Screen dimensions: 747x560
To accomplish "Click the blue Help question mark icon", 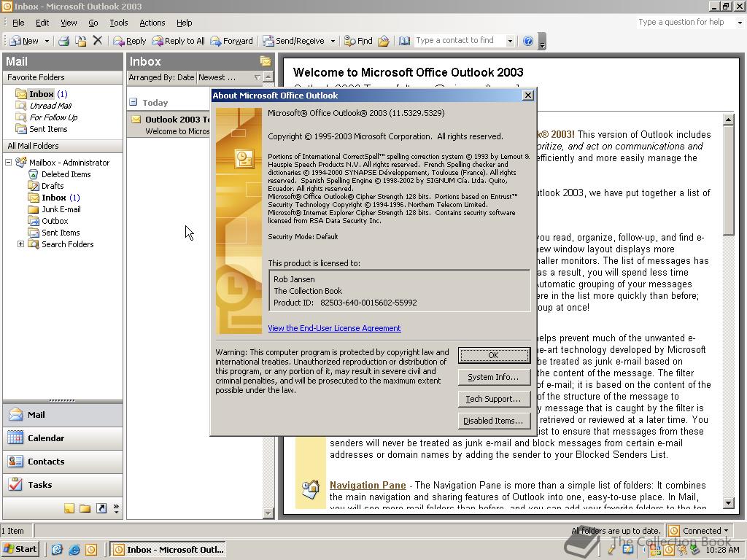I will click(528, 41).
